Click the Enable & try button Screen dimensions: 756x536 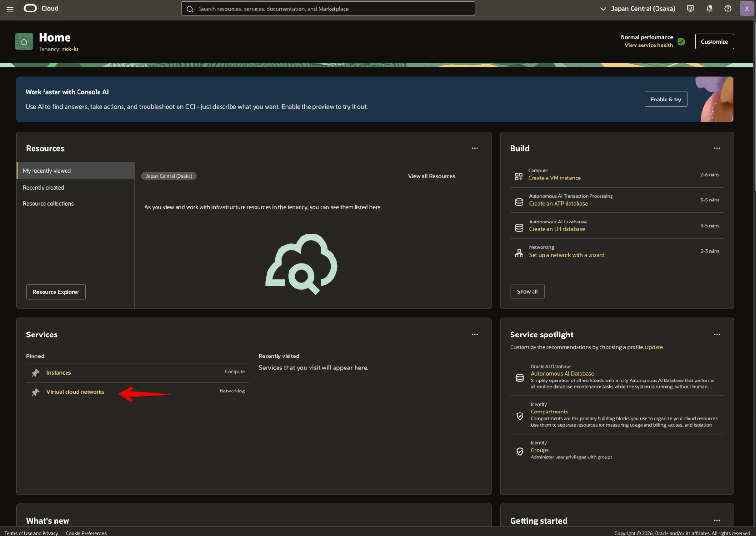coord(666,100)
